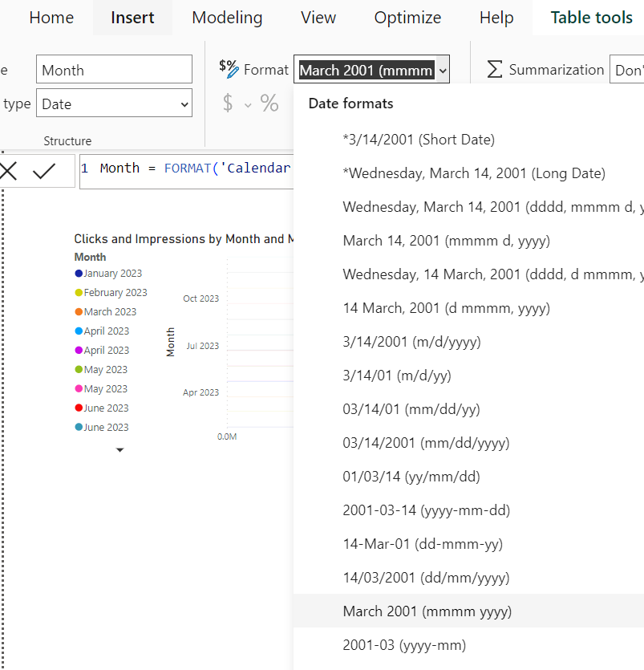Open the Data type Date dropdown
This screenshot has height=670, width=644.
tap(114, 103)
